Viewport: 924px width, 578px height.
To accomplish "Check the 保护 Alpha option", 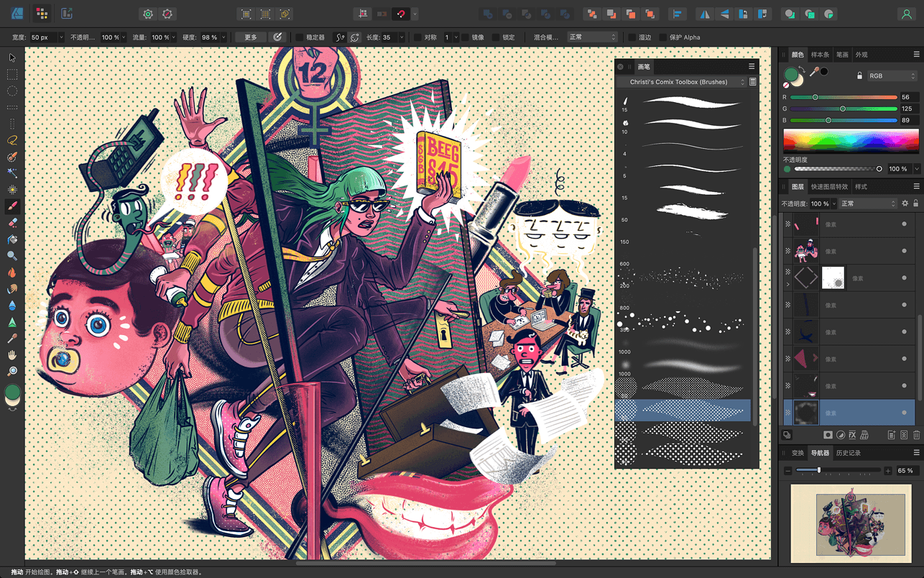I will click(662, 37).
